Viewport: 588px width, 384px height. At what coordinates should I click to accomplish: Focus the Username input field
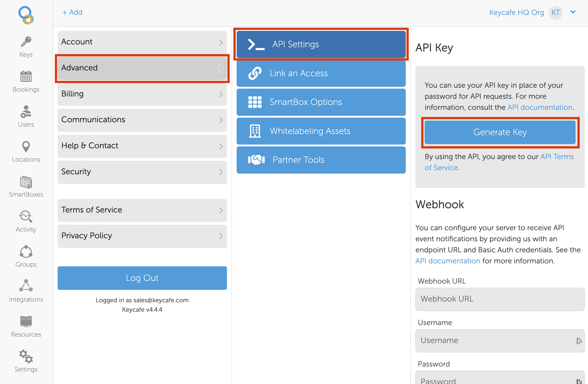tap(500, 340)
